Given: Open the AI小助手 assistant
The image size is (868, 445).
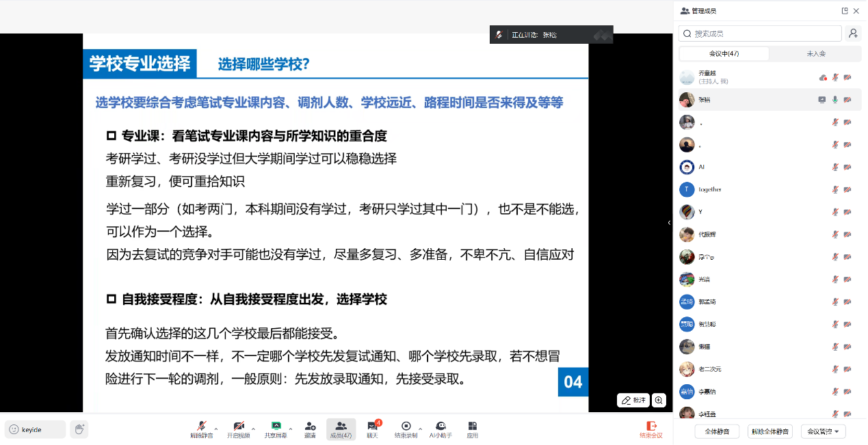Looking at the screenshot, I should (440, 426).
